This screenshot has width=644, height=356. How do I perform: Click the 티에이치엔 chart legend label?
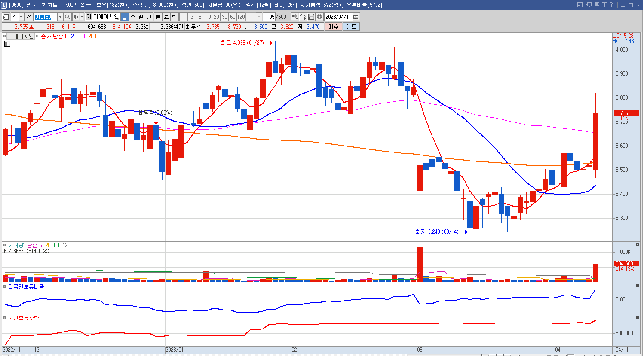point(20,37)
